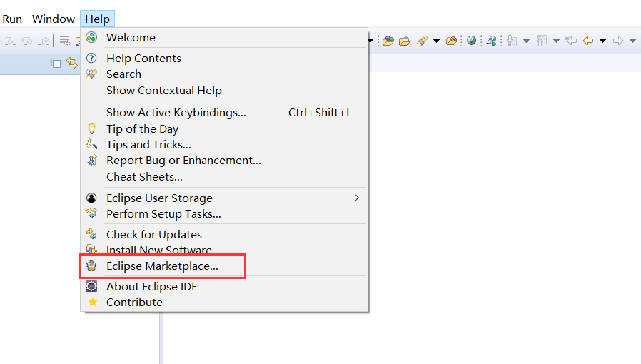Click the Previous Annotation toolbar icon
The width and height of the screenshot is (641, 364).
click(542, 41)
